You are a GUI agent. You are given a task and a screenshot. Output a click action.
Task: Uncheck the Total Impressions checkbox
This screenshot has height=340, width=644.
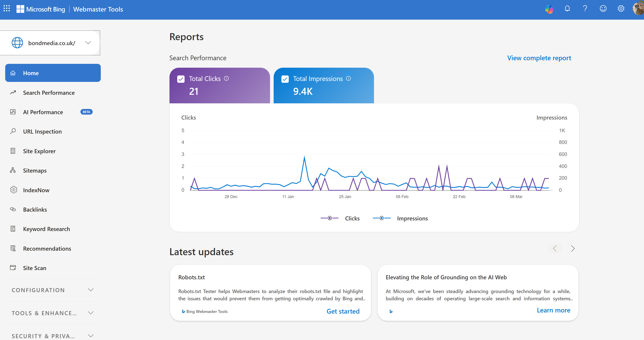[x=285, y=79]
